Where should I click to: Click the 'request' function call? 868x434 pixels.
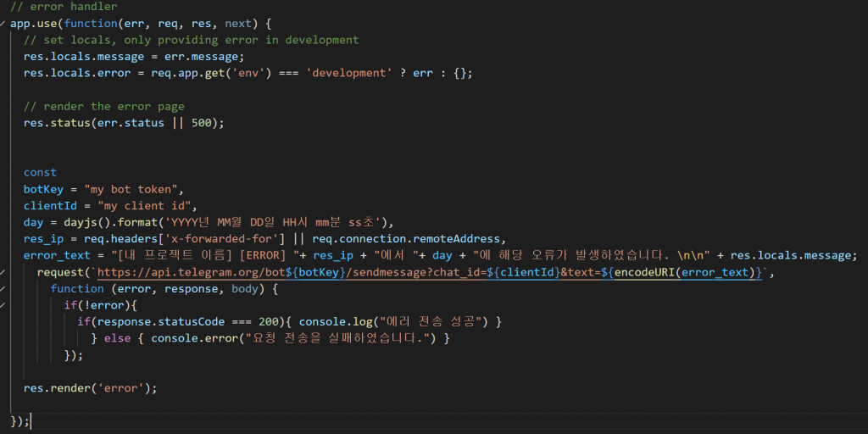point(60,272)
